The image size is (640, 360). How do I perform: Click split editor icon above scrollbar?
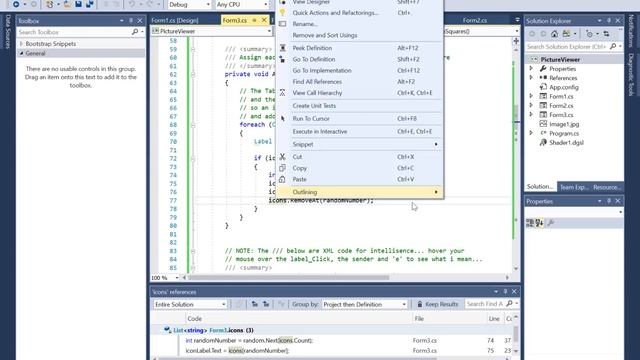click(x=516, y=41)
